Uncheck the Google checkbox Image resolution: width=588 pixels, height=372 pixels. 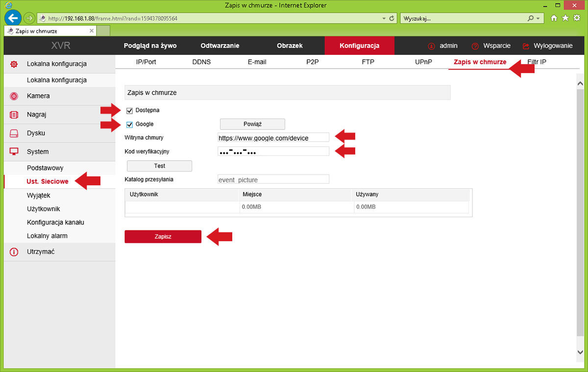pyautogui.click(x=130, y=124)
